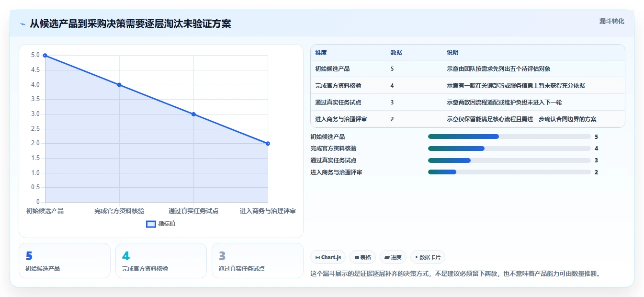Click the 通过真实任务试点 progress bar
Screen dimensions: 644x297
pyautogui.click(x=509, y=160)
